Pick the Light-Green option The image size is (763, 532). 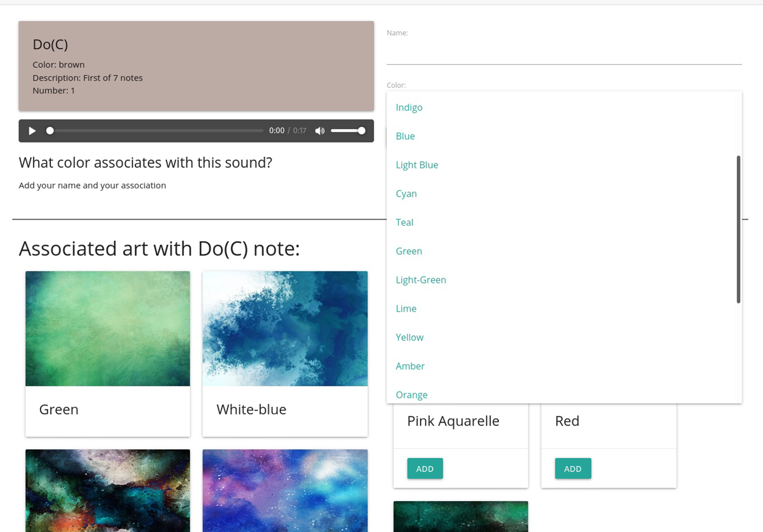pos(564,280)
